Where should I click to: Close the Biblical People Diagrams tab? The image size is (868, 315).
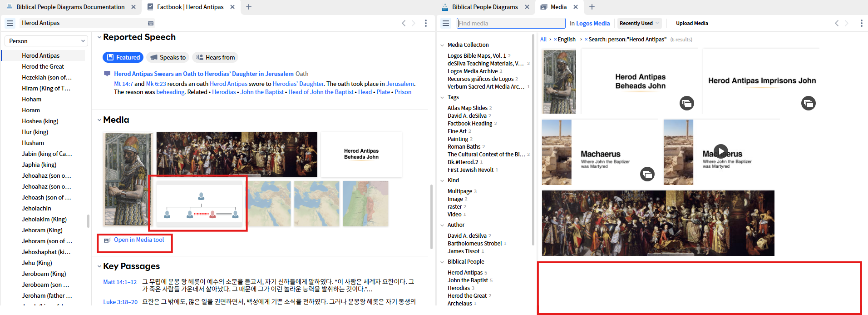coord(527,7)
